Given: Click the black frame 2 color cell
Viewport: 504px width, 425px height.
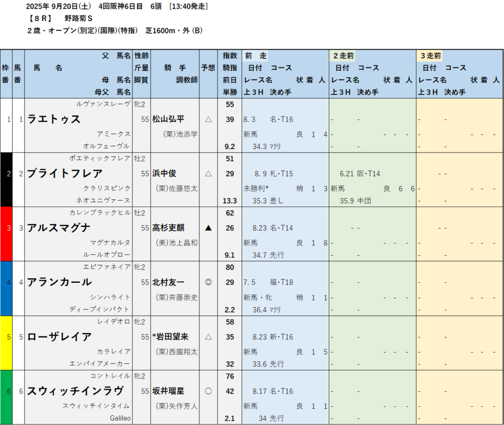Looking at the screenshot, I should click(x=6, y=179).
